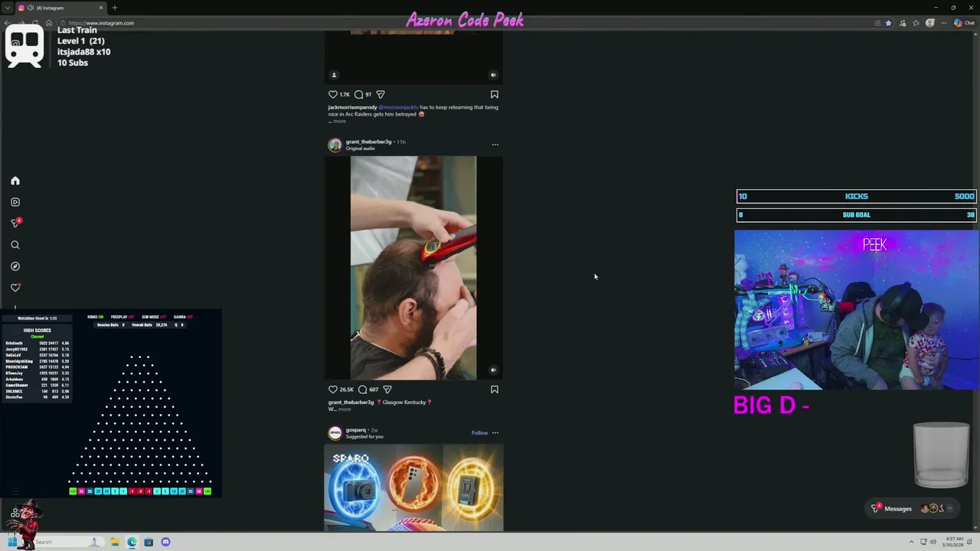Open the system tray volume icon
The height and width of the screenshot is (551, 980).
tap(933, 542)
